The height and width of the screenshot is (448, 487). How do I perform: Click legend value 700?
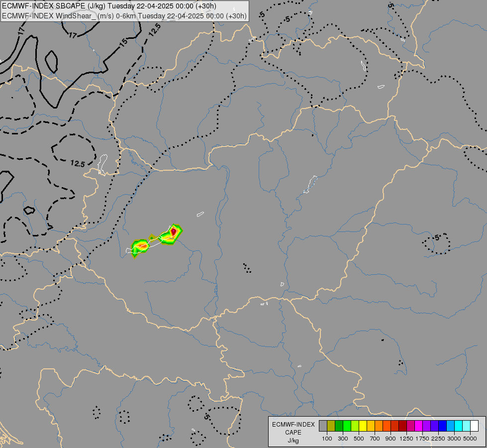(375, 439)
